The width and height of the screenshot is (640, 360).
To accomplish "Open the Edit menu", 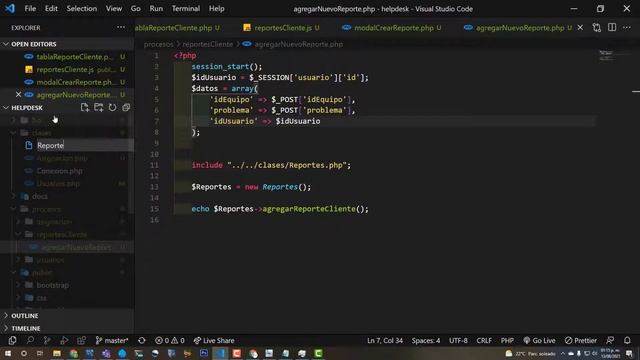I will (51, 9).
